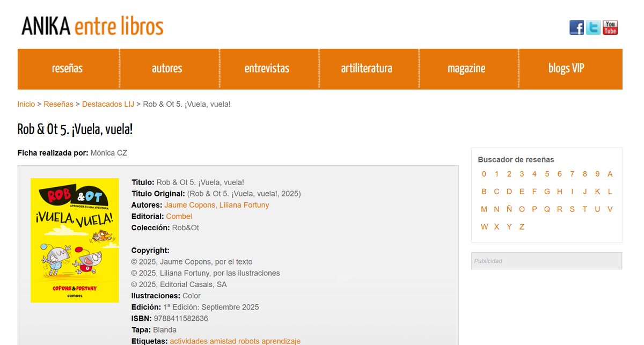Filter reviews by number 3

click(x=522, y=174)
